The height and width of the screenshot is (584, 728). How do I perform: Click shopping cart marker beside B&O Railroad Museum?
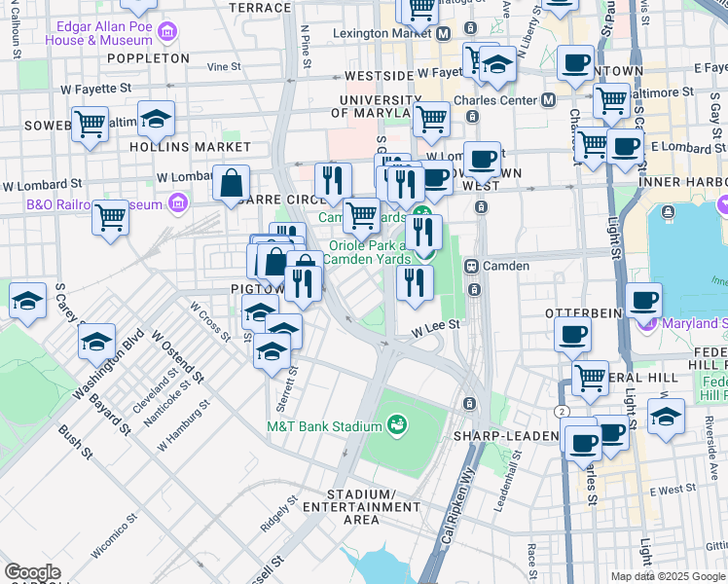[111, 218]
